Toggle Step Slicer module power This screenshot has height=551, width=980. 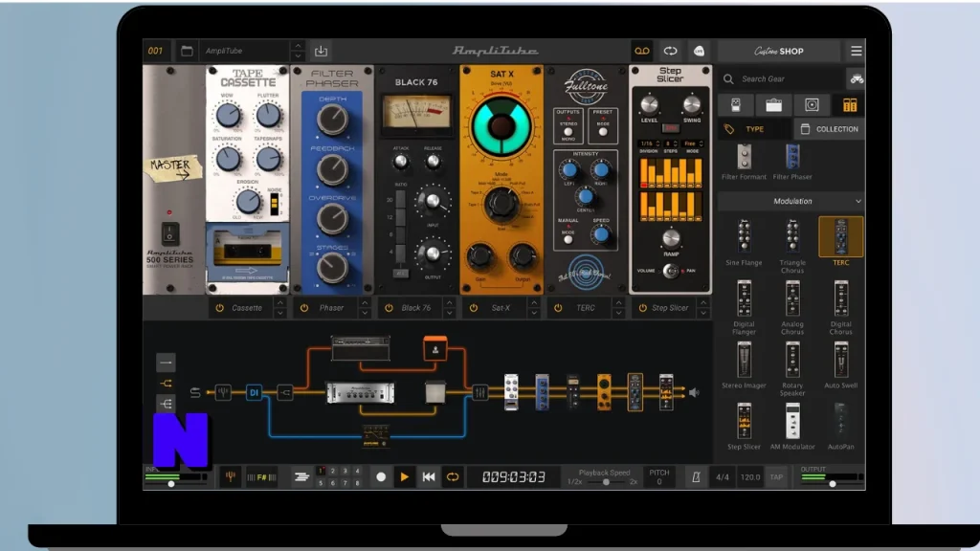point(642,308)
